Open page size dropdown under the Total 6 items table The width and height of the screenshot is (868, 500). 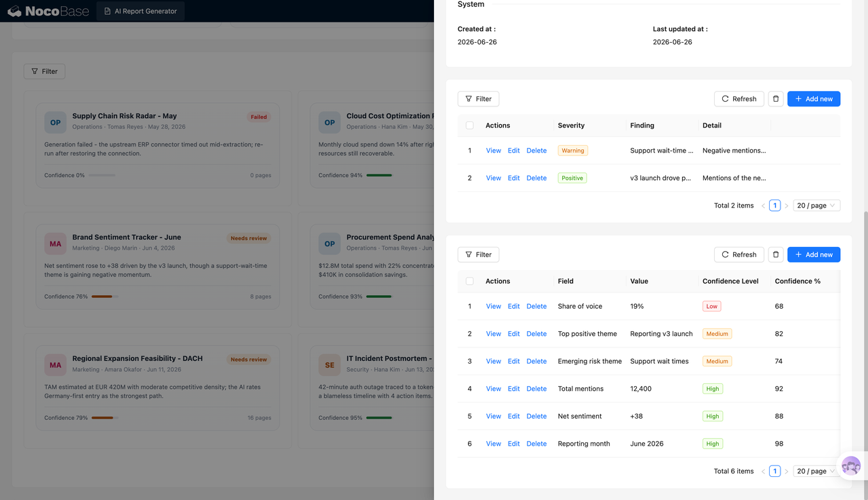(x=816, y=471)
